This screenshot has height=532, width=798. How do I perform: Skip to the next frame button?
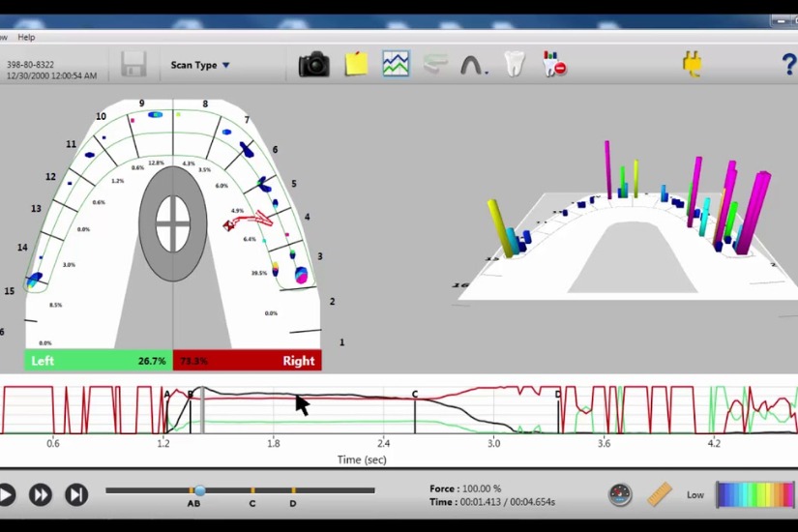click(76, 495)
